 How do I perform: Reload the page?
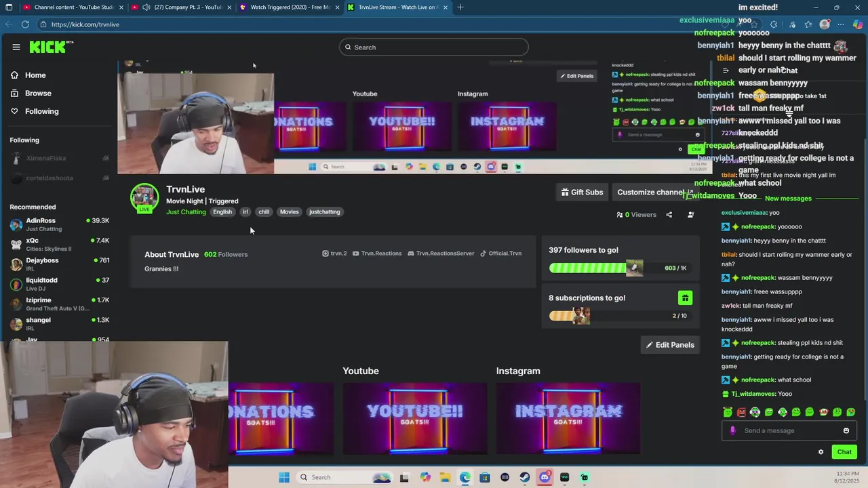[x=25, y=24]
